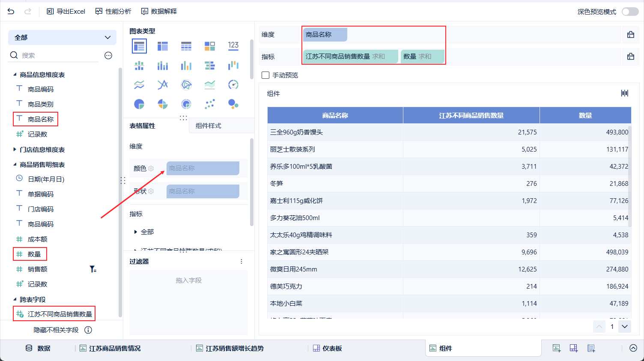This screenshot has width=644, height=361.
Task: Toggle the 深色预览模式 switch
Action: click(x=630, y=12)
